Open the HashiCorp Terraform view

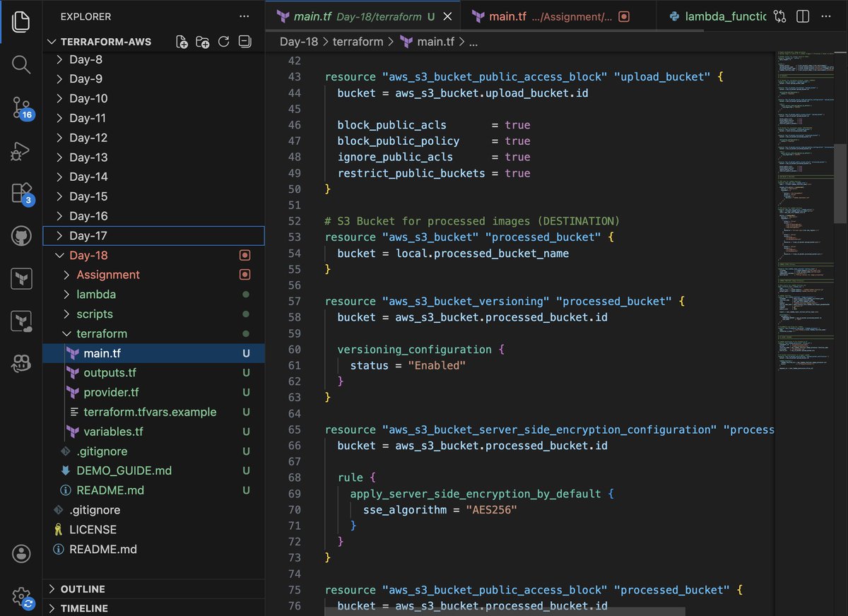[21, 279]
